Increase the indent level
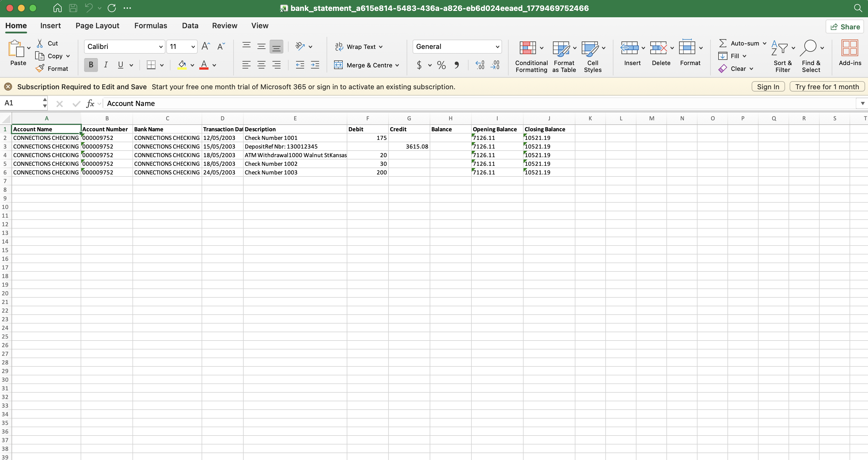Viewport: 868px width, 460px height. [315, 65]
